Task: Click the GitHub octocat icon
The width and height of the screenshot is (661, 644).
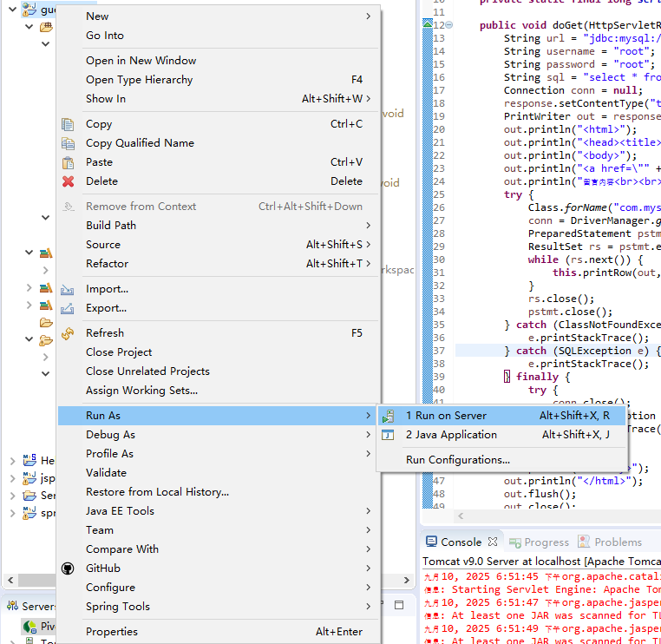Action: pyautogui.click(x=68, y=568)
